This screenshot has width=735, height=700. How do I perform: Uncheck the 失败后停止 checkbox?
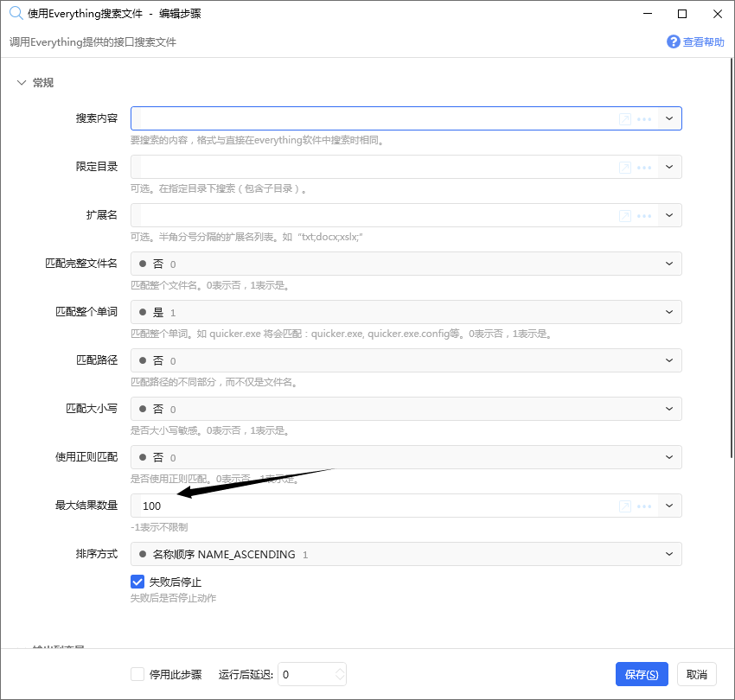137,582
